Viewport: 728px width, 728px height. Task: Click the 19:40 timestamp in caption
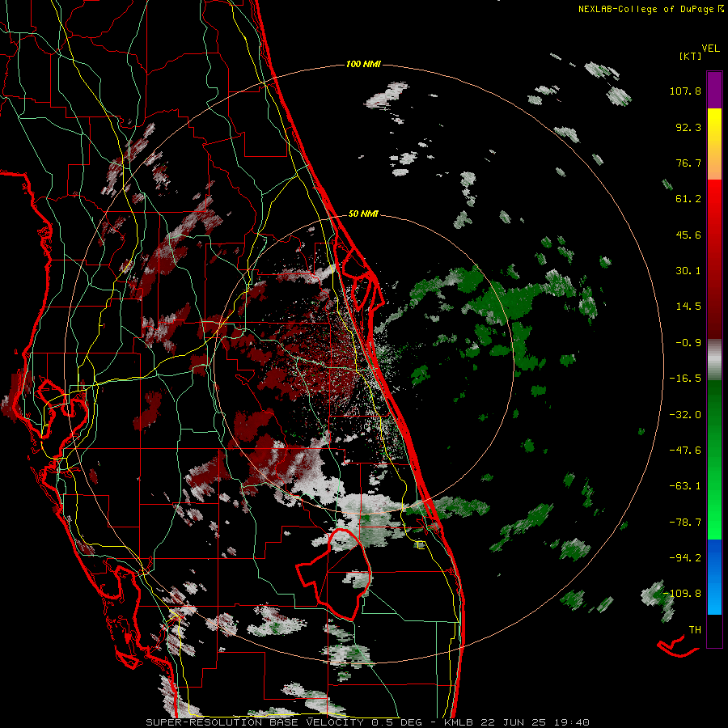pyautogui.click(x=572, y=722)
